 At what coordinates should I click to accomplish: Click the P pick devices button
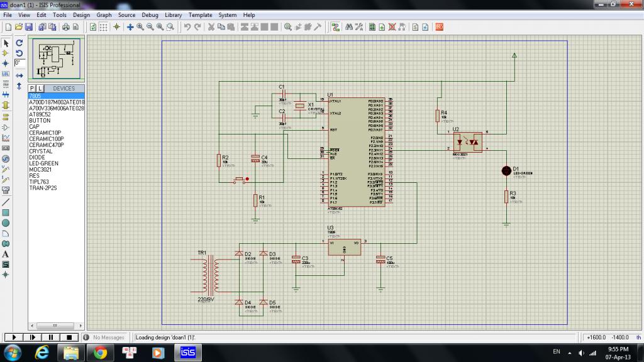[x=33, y=89]
